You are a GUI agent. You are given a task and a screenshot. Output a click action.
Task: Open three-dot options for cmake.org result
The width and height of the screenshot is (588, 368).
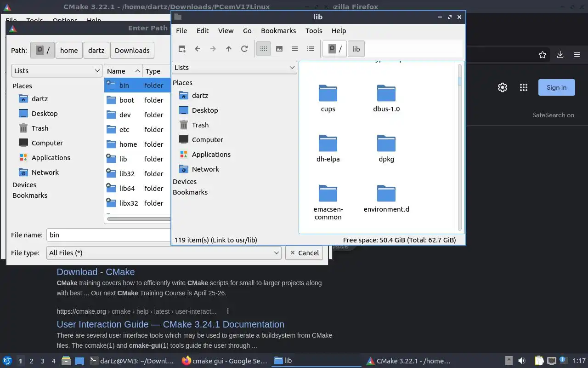tap(227, 311)
